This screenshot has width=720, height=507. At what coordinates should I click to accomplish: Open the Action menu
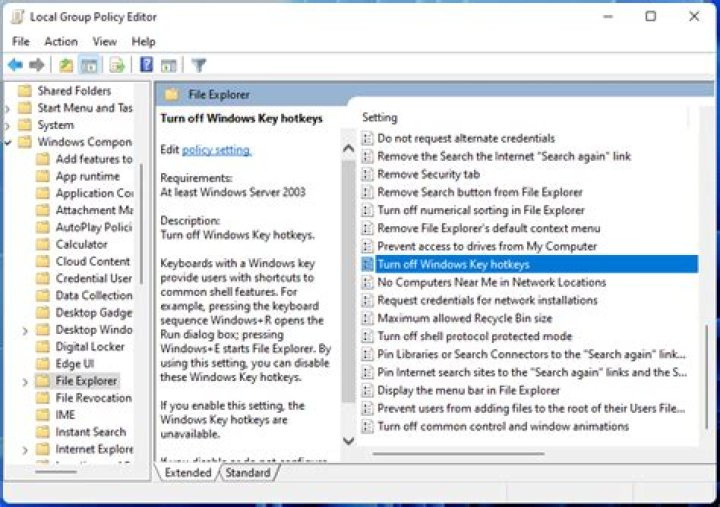(61, 41)
